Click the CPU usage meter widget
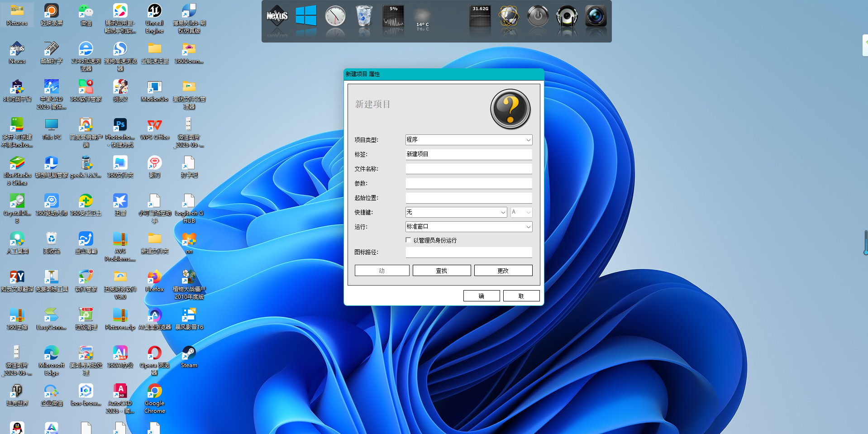The width and height of the screenshot is (868, 434). tap(393, 18)
